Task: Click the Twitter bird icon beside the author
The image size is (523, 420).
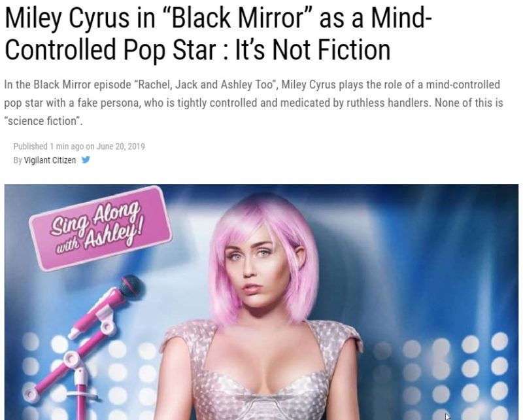Action: [86, 160]
